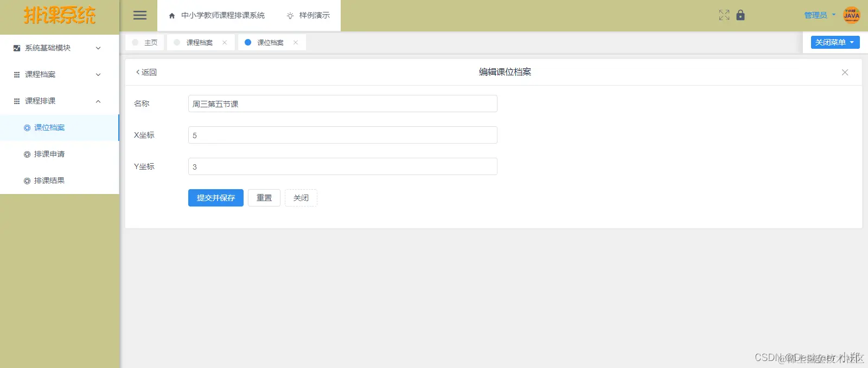Open 排课申请 in the sidebar
868x368 pixels.
[x=59, y=154]
